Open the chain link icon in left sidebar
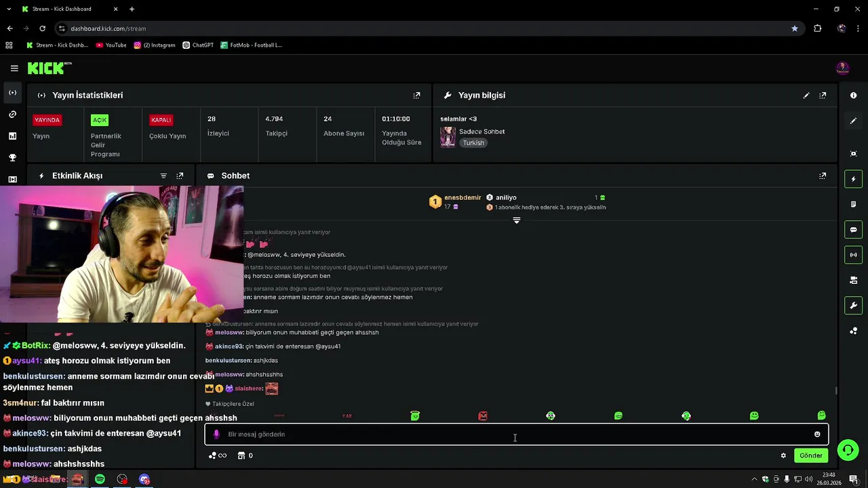 tap(12, 115)
